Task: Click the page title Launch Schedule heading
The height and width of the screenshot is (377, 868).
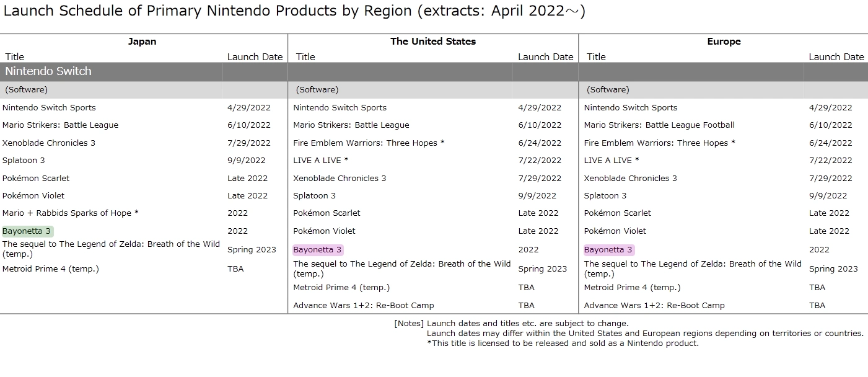Action: pos(294,11)
